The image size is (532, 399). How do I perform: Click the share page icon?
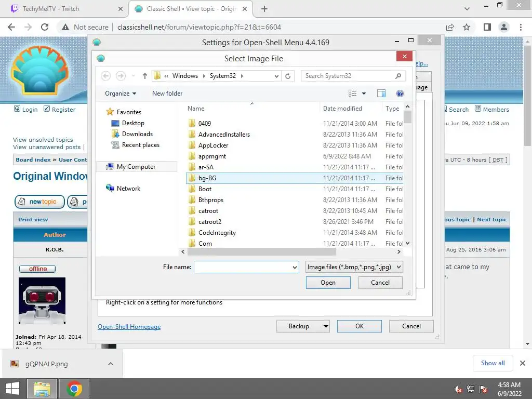click(450, 27)
